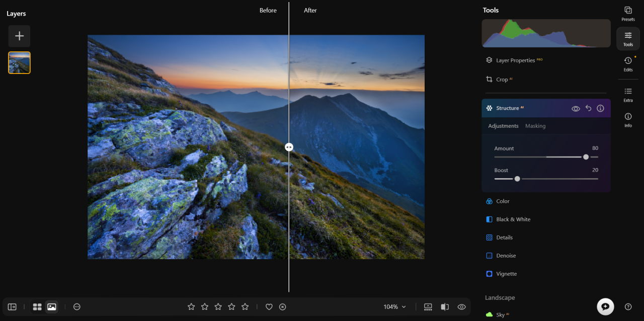Rate photo four stars
644x321 pixels.
(x=231, y=306)
